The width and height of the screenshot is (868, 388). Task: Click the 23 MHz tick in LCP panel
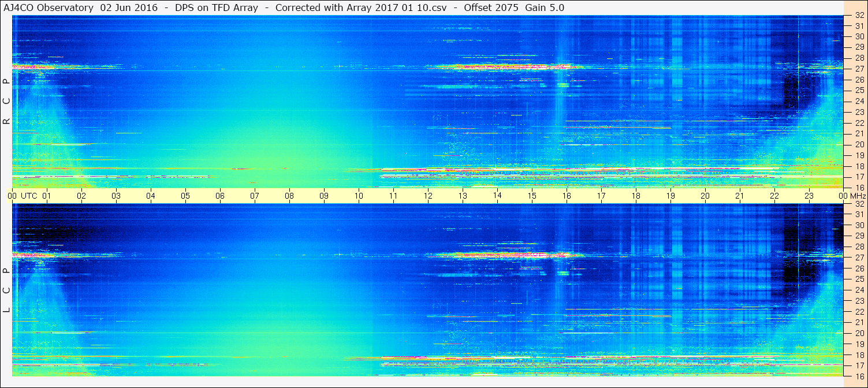[x=859, y=301]
